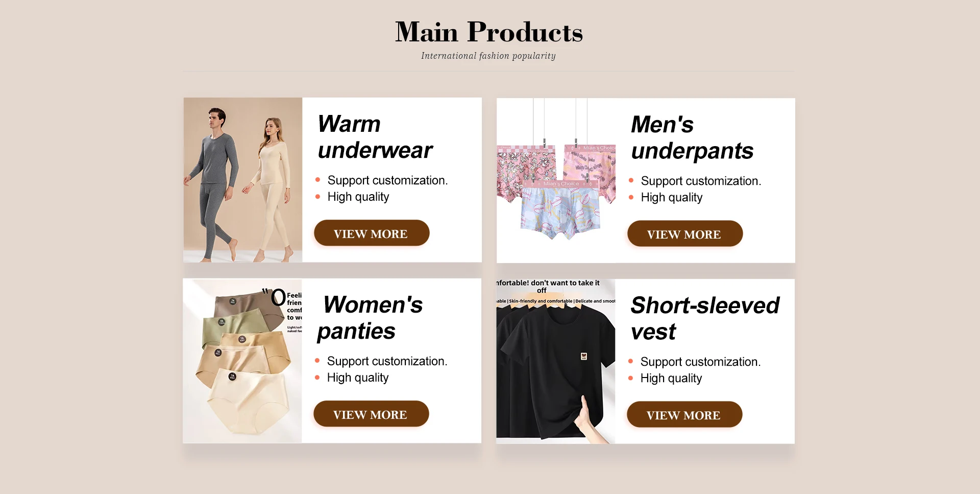Select the Women's panties title

(371, 318)
